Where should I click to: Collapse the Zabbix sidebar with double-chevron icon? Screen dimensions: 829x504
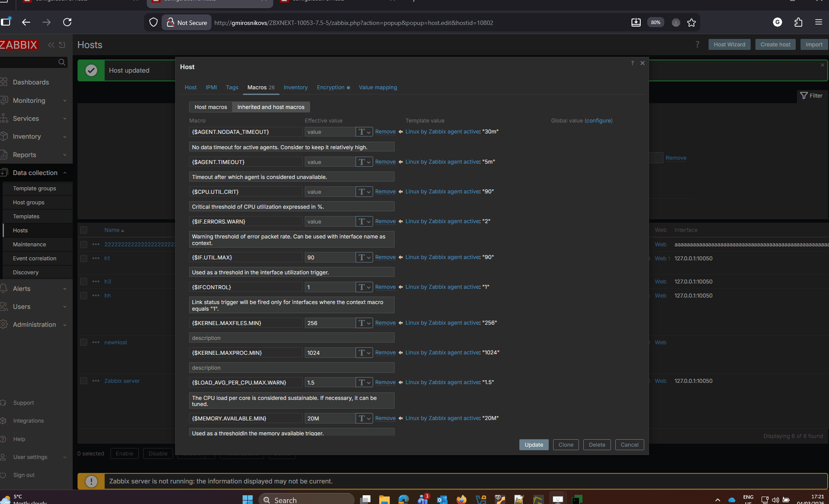pos(51,45)
